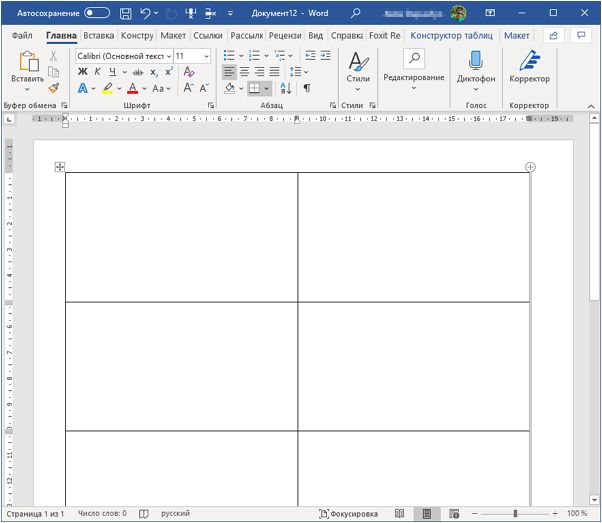Open the change case Aa menu
This screenshot has width=602, height=523.
tap(161, 89)
